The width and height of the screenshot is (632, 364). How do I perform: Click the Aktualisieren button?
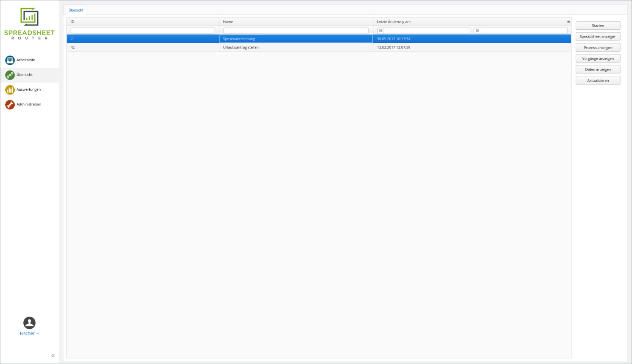point(598,81)
